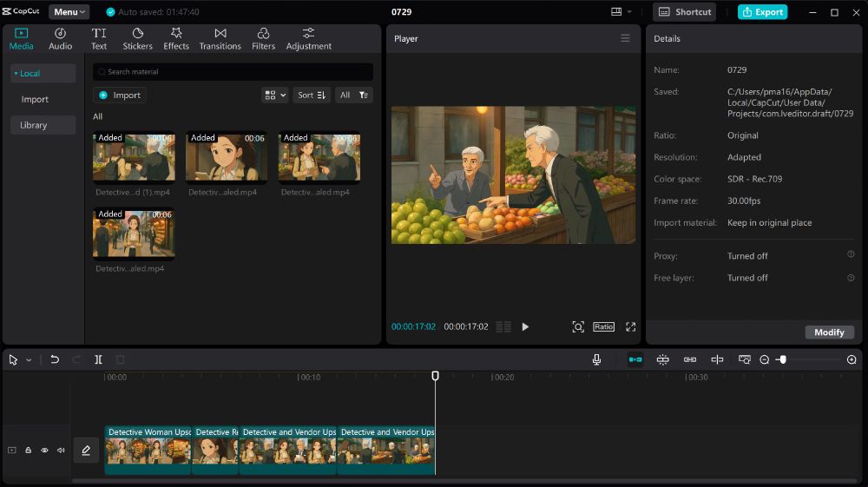The width and height of the screenshot is (868, 487).
Task: Split the clip at playhead
Action: (98, 359)
